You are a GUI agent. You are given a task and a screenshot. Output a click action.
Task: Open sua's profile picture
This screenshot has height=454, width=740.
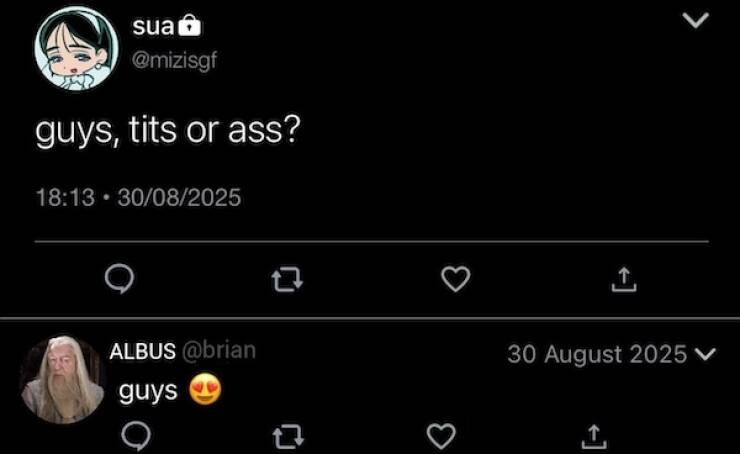[71, 49]
